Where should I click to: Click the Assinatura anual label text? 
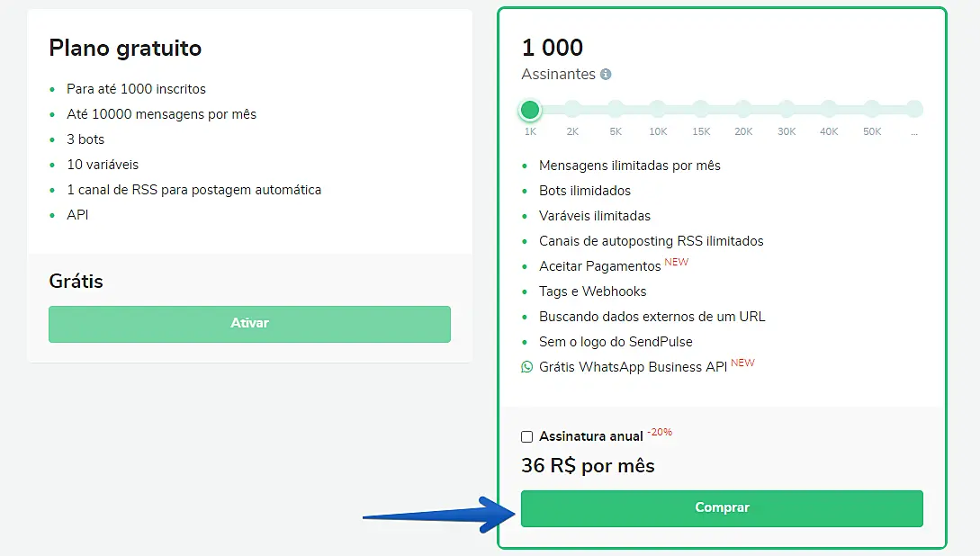pyautogui.click(x=590, y=436)
